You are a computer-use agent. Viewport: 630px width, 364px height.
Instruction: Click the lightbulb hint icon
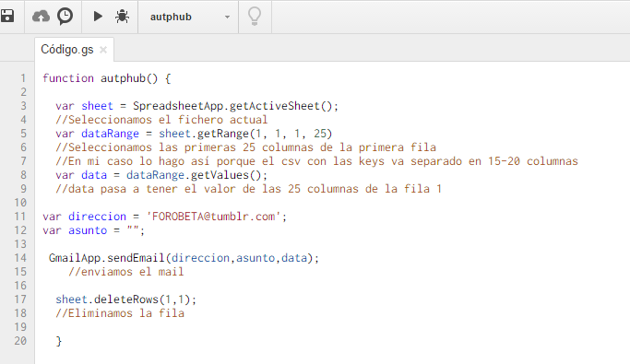[x=255, y=17]
